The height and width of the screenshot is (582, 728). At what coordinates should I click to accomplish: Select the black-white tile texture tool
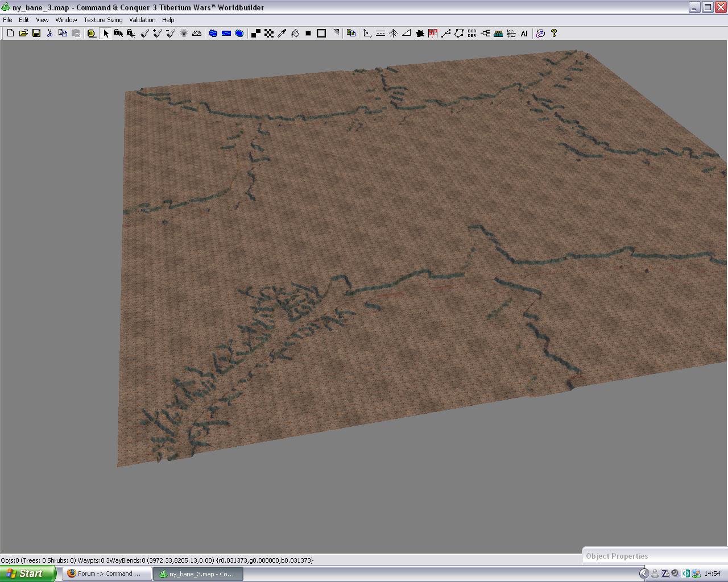point(255,34)
